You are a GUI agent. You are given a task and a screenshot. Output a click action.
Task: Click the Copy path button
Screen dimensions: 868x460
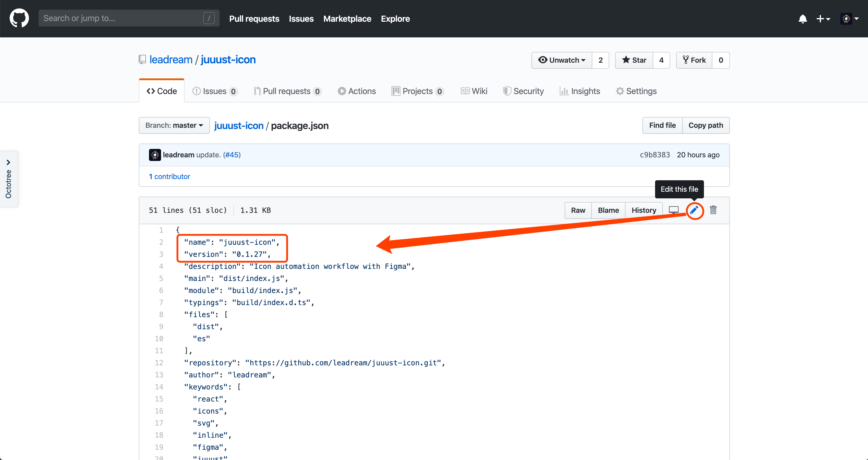coord(705,126)
